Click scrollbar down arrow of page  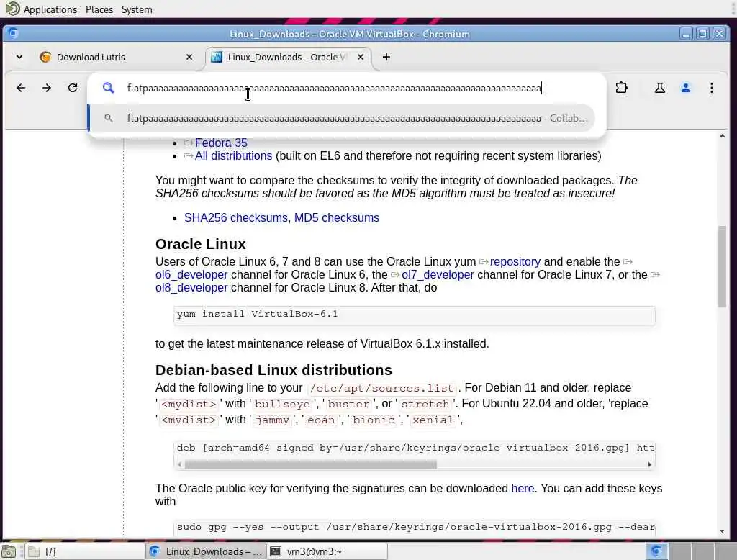point(722,532)
